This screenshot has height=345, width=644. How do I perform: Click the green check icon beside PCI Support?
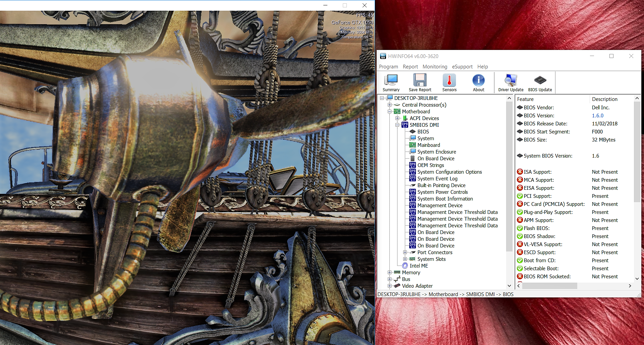coord(520,196)
